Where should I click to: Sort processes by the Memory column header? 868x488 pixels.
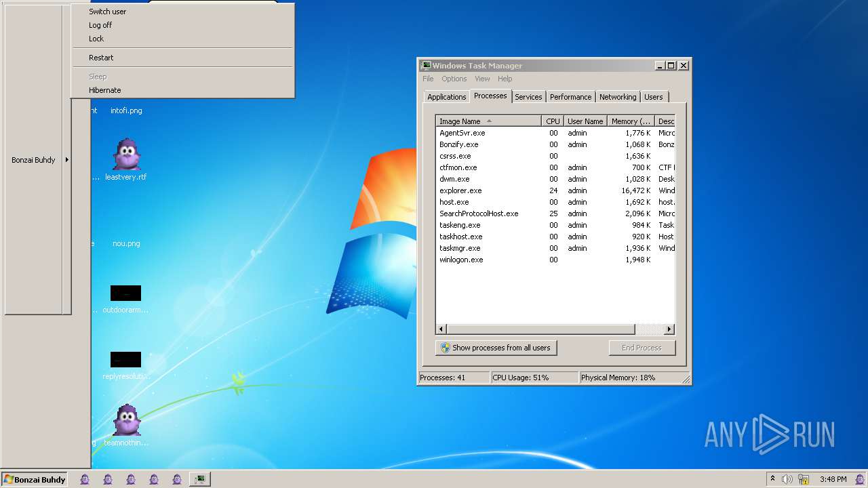pyautogui.click(x=631, y=121)
